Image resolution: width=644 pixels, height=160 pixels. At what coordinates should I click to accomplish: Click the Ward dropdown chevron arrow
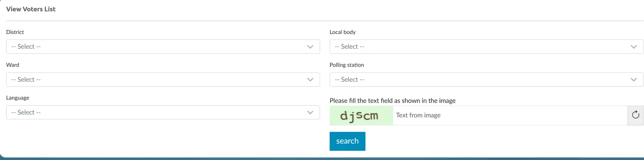pos(310,80)
